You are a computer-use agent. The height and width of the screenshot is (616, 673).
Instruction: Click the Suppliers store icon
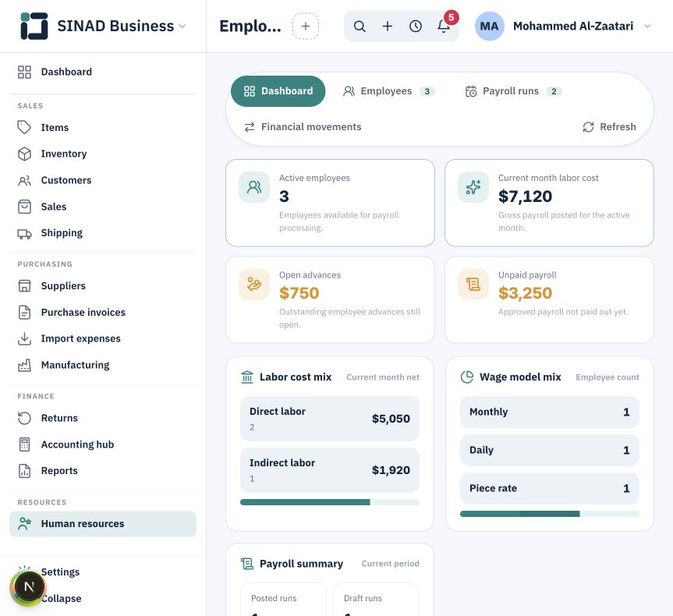(x=24, y=286)
